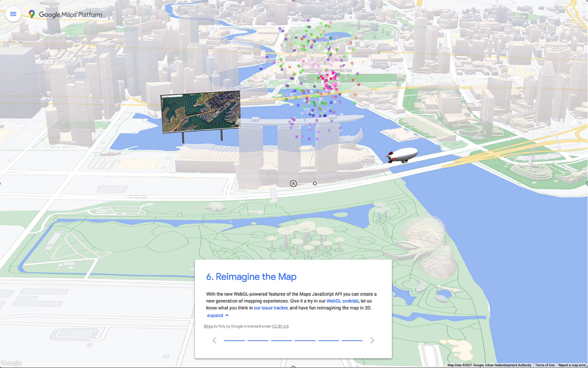Jump to the fourth step indicator segment
Screen dimensions: 588x368
305,340
